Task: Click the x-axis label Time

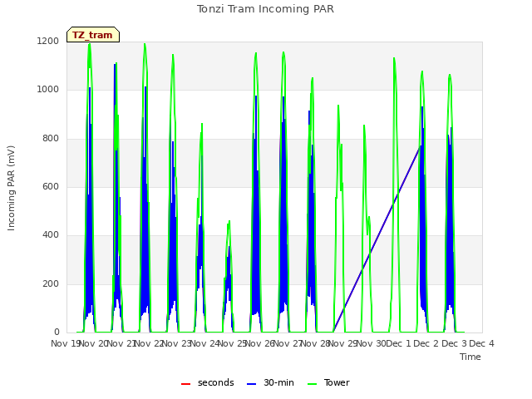Action: pyautogui.click(x=470, y=357)
